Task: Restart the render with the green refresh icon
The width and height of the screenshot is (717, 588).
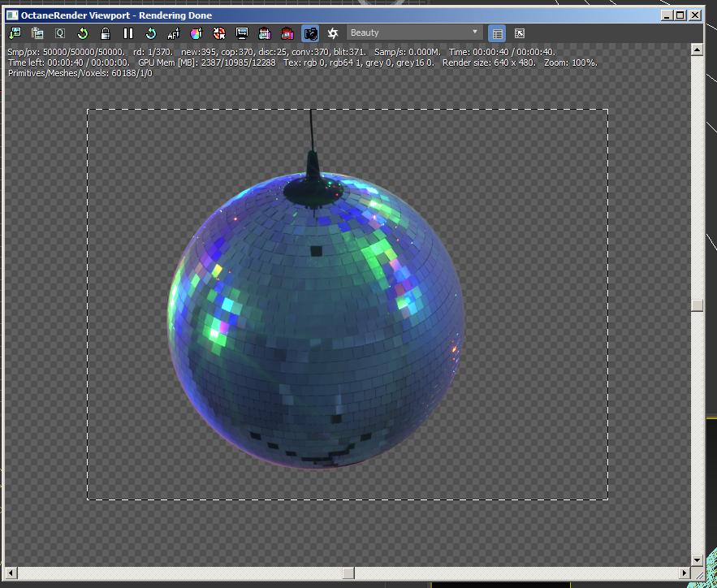Action: pos(83,33)
